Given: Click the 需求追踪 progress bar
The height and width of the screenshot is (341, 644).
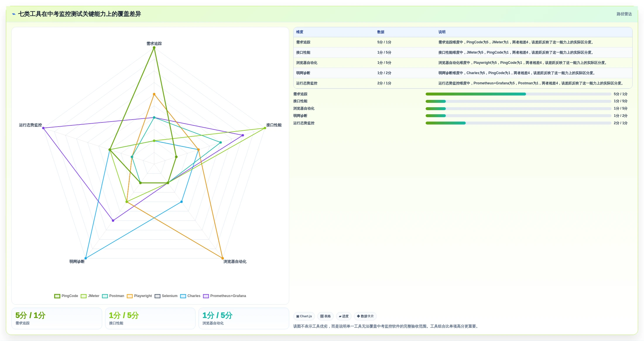Looking at the screenshot, I should tap(518, 94).
